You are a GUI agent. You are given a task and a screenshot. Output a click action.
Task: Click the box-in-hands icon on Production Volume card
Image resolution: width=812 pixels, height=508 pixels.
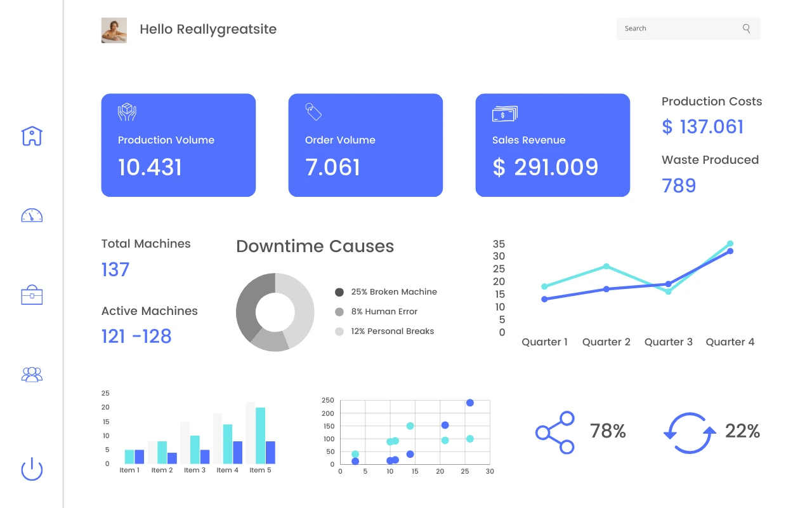point(126,112)
